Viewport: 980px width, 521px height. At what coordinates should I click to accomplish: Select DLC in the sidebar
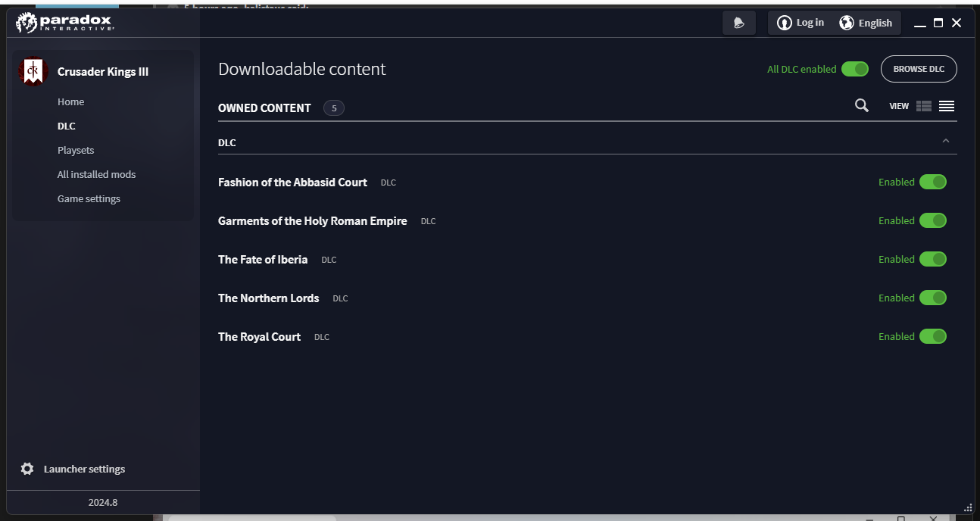pos(67,126)
